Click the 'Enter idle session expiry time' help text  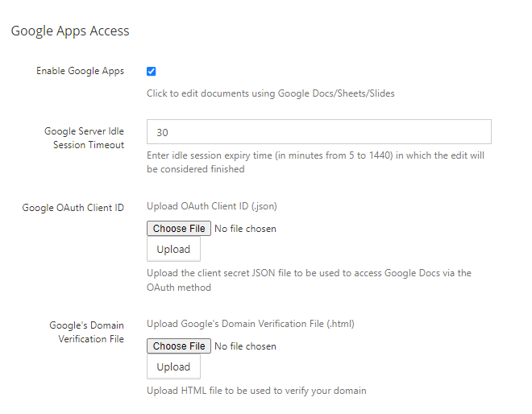point(315,162)
